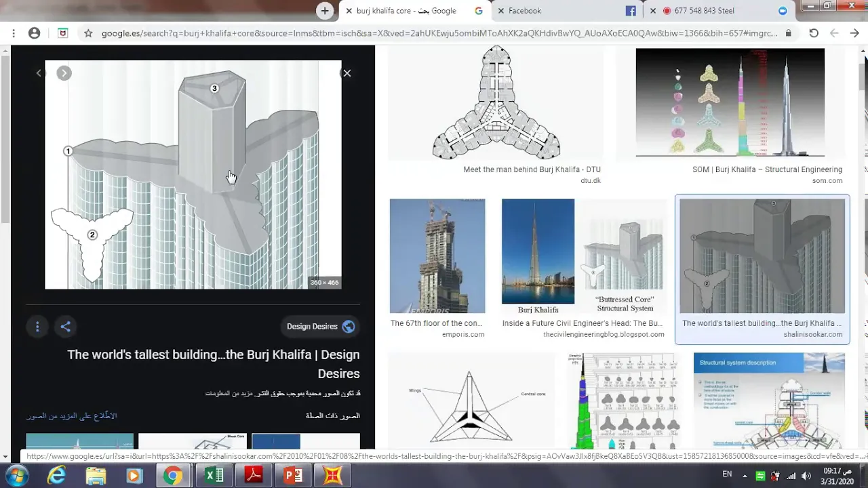Change the EN input language indicator
Image resolution: width=868 pixels, height=488 pixels.
point(727,474)
